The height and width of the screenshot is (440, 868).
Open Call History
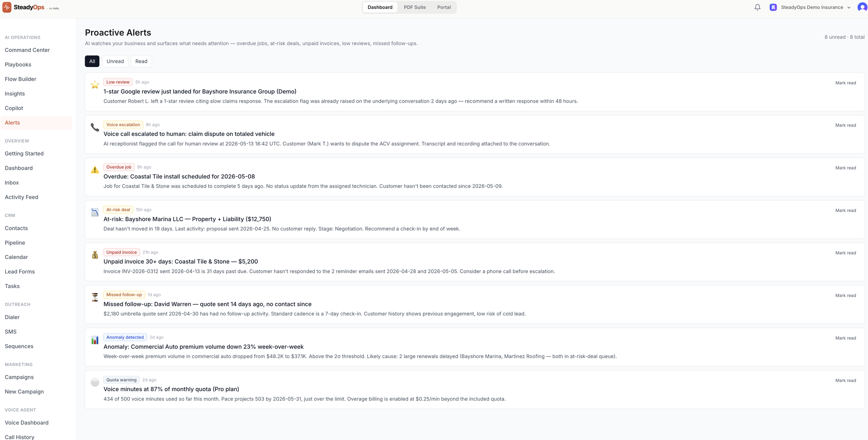(x=36, y=437)
